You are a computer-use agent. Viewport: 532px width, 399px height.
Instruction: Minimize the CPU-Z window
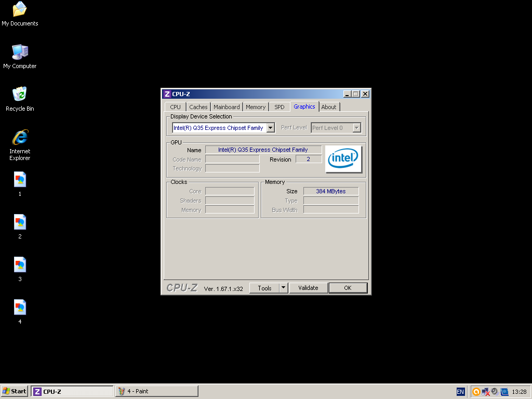point(347,94)
